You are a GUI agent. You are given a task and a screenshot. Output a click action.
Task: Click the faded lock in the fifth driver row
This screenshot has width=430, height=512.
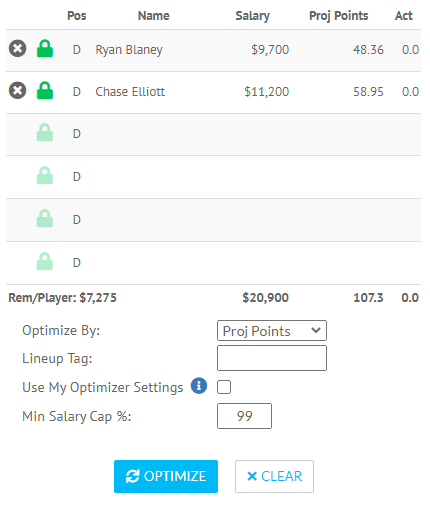(x=45, y=218)
